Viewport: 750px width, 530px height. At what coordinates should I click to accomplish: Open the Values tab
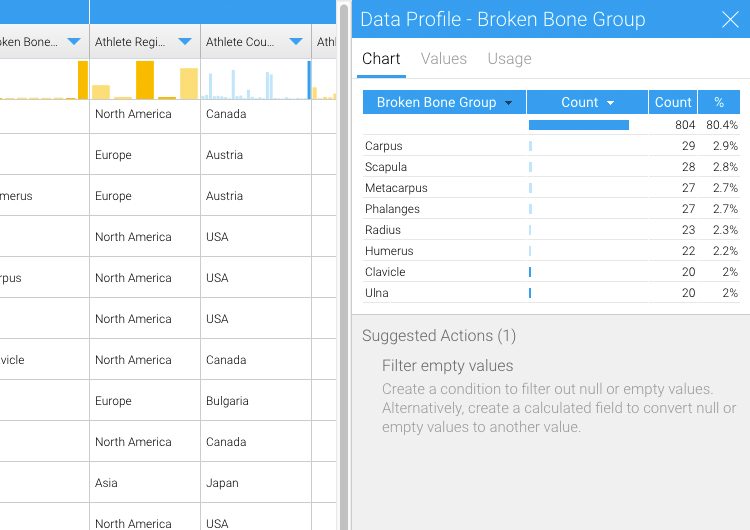(443, 59)
